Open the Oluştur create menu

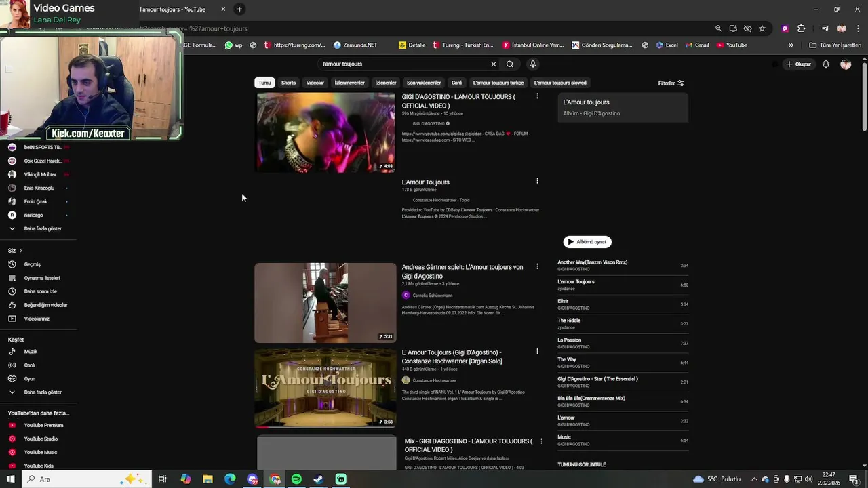798,64
